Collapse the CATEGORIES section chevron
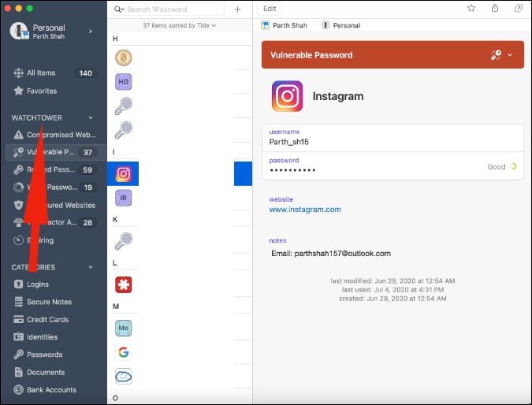The image size is (532, 405). pyautogui.click(x=91, y=267)
